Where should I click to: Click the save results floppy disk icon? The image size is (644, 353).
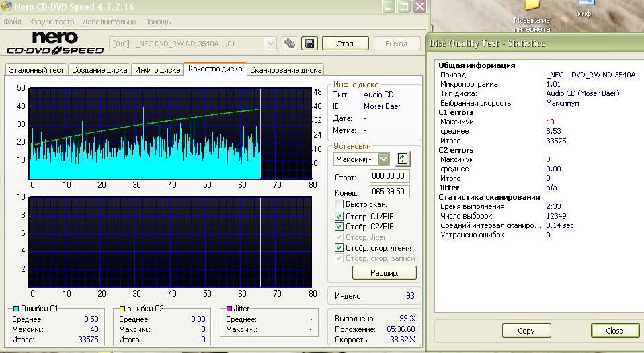coord(310,44)
